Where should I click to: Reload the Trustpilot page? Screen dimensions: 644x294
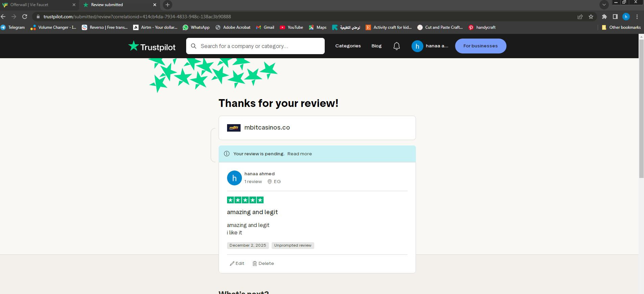(25, 17)
